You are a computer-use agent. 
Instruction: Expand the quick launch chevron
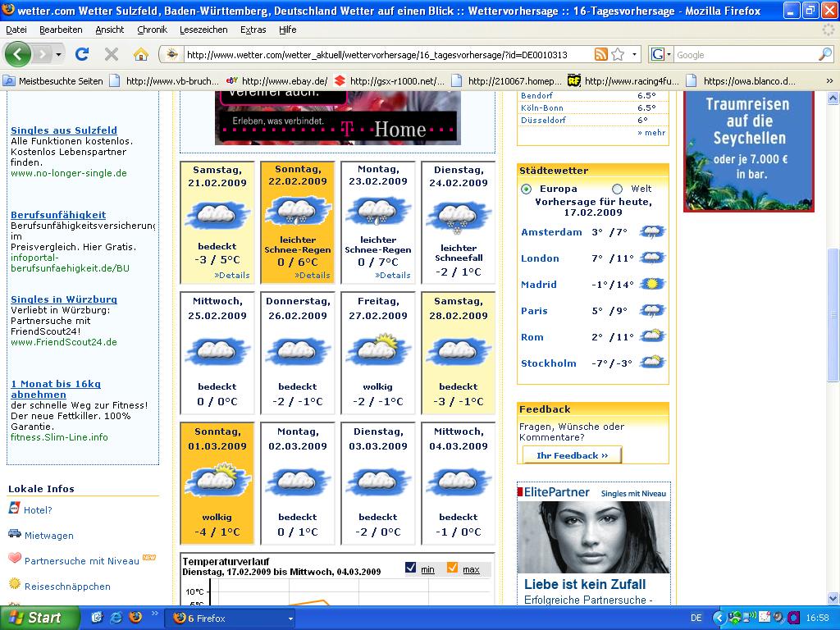(x=155, y=614)
